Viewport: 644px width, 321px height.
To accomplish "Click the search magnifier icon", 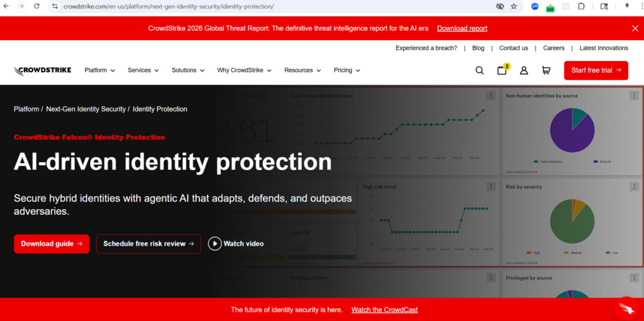I will point(479,70).
